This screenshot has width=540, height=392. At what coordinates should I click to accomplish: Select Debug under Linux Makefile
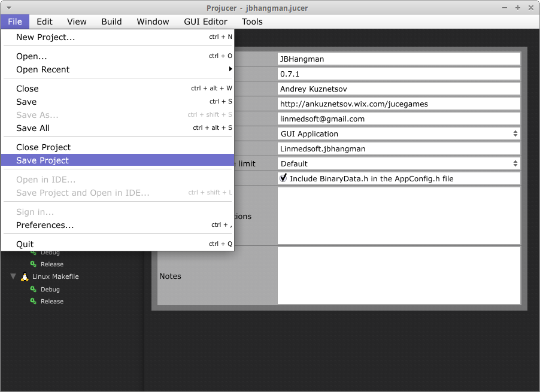point(50,289)
